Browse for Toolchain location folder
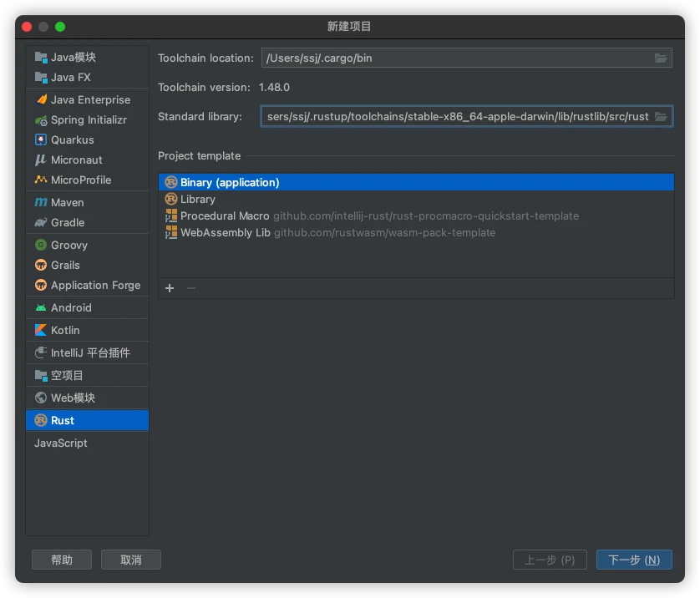The height and width of the screenshot is (598, 700). (x=661, y=58)
